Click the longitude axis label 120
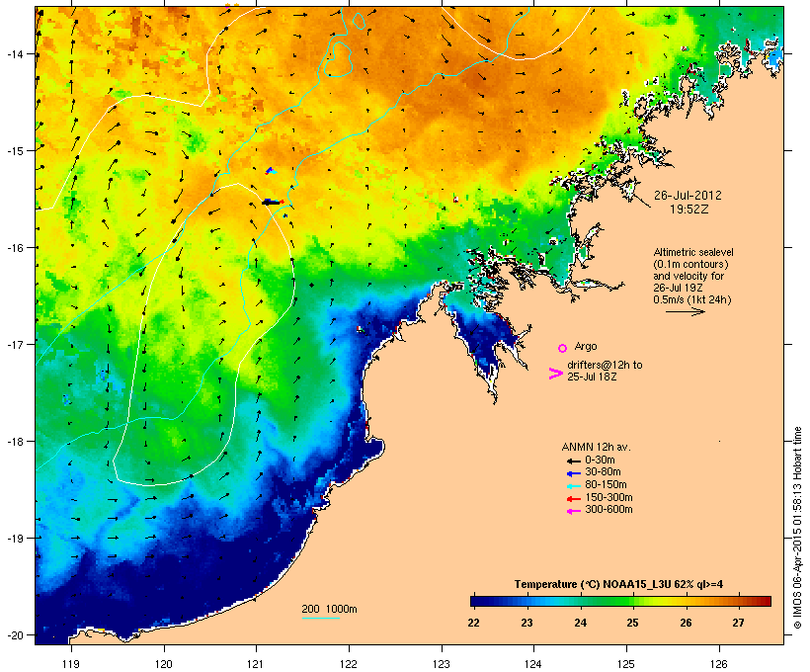This screenshot has height=672, width=810. [x=164, y=663]
